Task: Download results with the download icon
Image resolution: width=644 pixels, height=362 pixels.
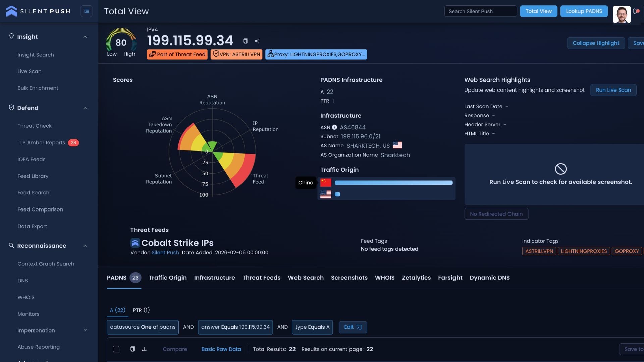Action: coord(144,349)
